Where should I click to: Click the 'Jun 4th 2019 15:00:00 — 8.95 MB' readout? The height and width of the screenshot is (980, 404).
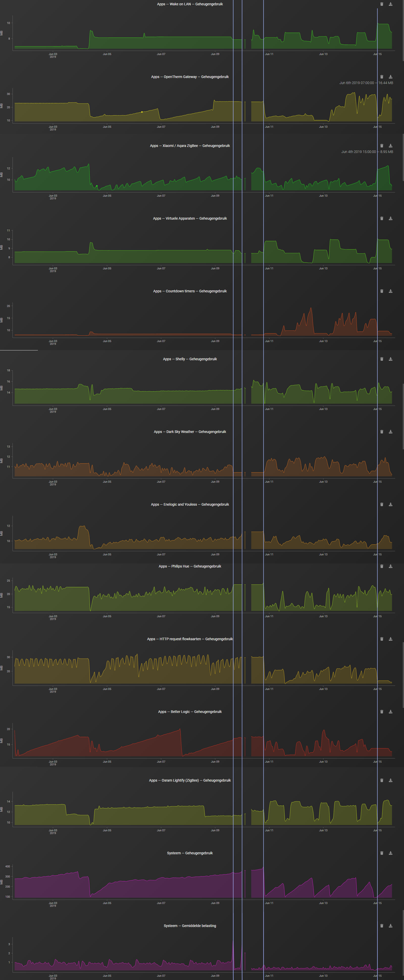(x=367, y=152)
